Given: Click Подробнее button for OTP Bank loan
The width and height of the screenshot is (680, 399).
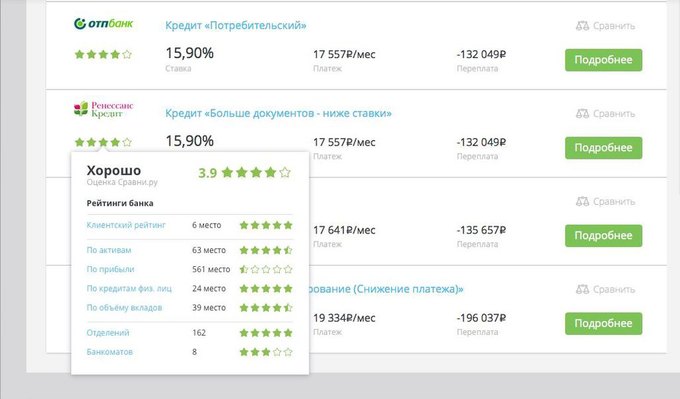Looking at the screenshot, I should pos(603,60).
